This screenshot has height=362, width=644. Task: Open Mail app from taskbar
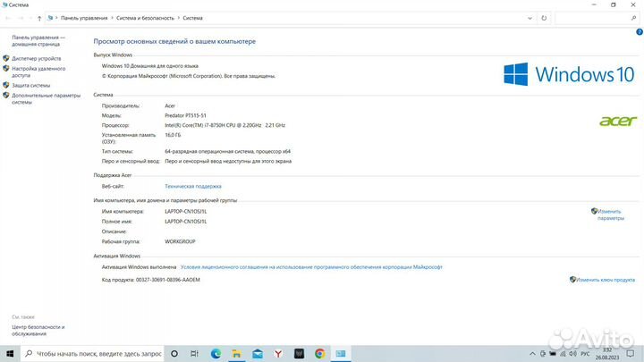(258, 353)
